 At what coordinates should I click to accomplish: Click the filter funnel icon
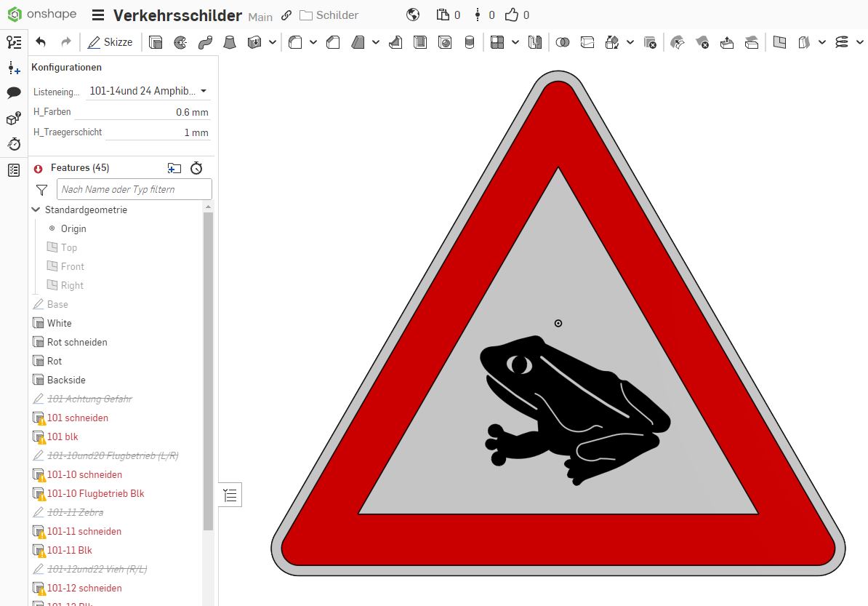41,190
